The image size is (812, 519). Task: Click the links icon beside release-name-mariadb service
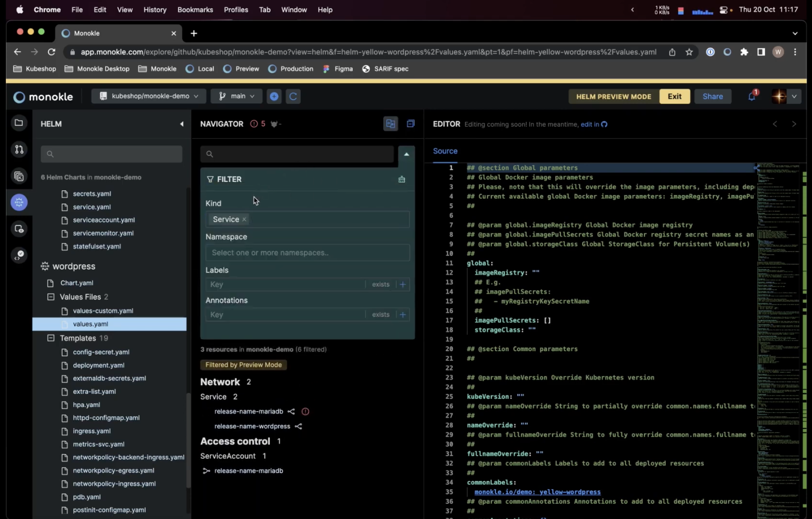tap(291, 412)
